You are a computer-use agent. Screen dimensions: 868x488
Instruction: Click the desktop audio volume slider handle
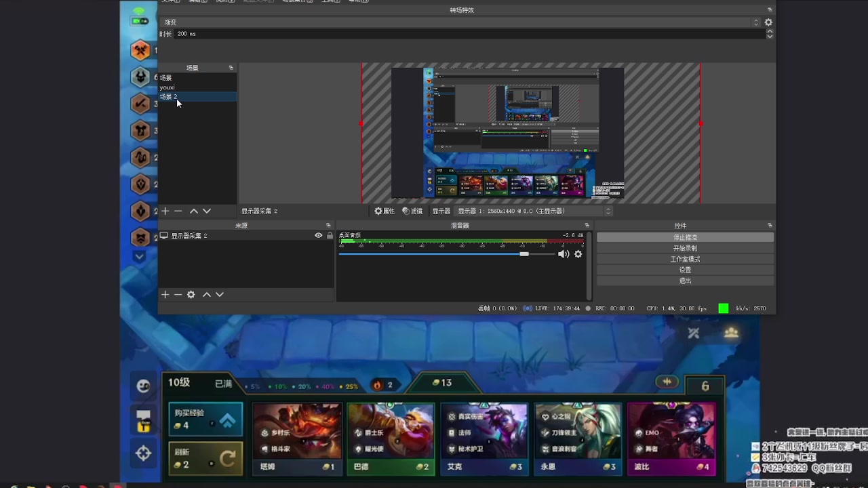[524, 254]
